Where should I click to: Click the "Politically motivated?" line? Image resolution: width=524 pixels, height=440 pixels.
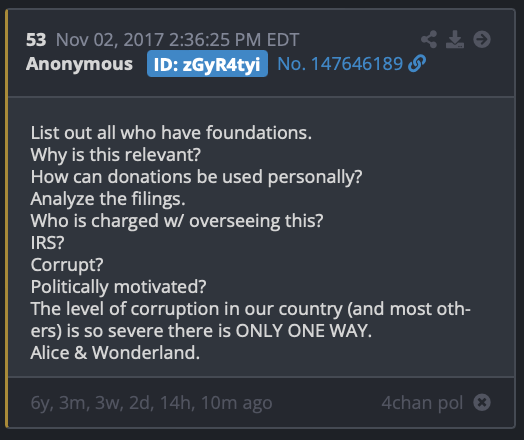click(x=119, y=287)
